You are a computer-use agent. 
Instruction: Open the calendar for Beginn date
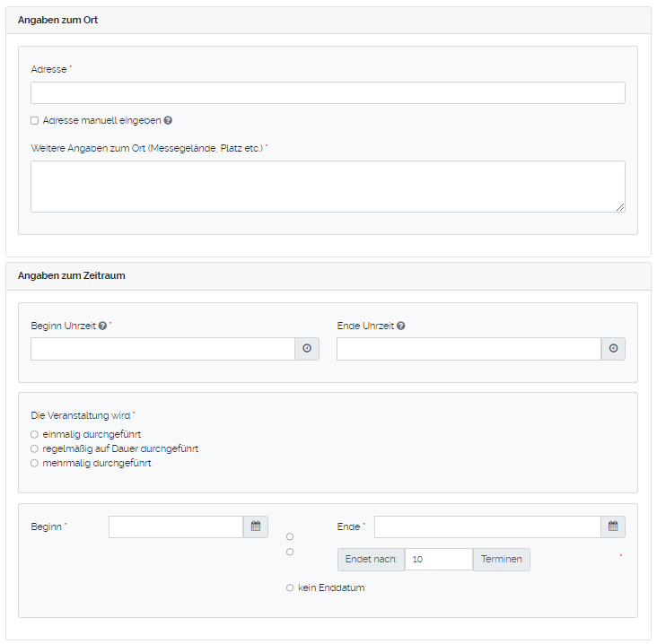pos(256,527)
